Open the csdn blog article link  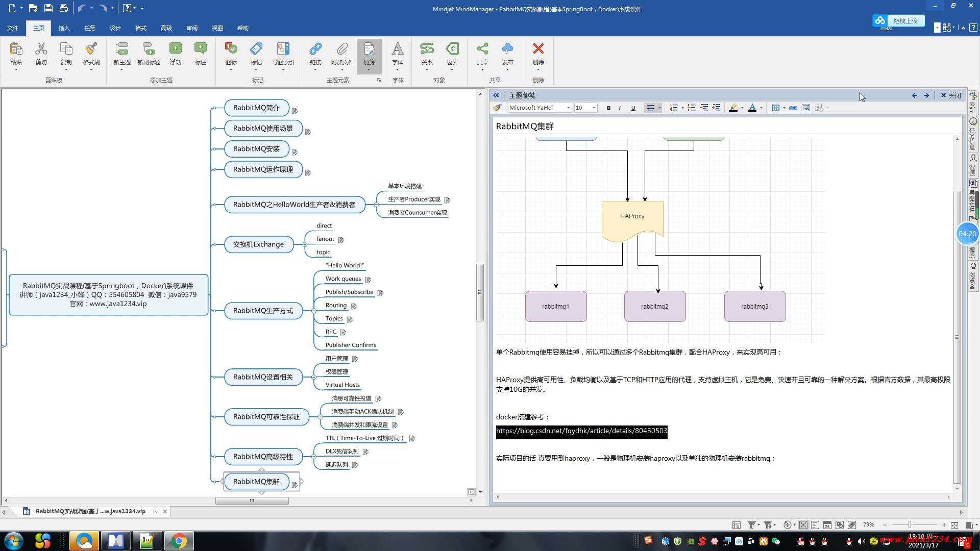(x=581, y=431)
